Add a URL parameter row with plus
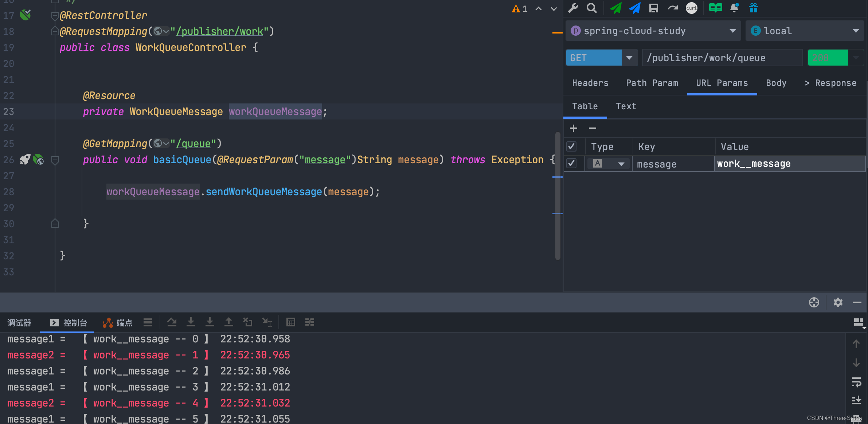The width and height of the screenshot is (868, 424). pos(574,128)
